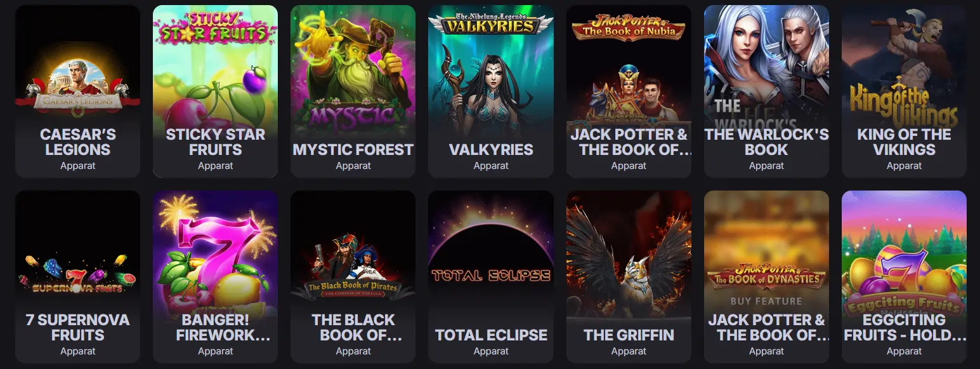Open The Warlock's Book game

[766, 91]
